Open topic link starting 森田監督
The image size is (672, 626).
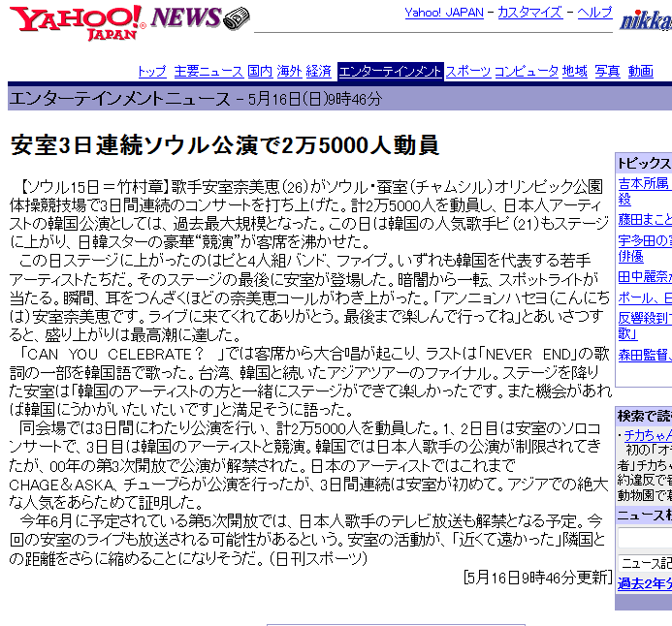(x=645, y=355)
